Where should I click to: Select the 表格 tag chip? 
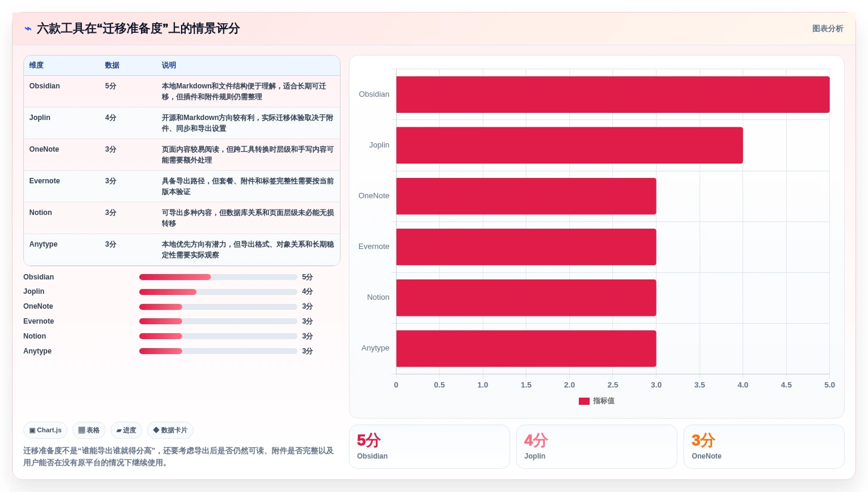click(89, 430)
